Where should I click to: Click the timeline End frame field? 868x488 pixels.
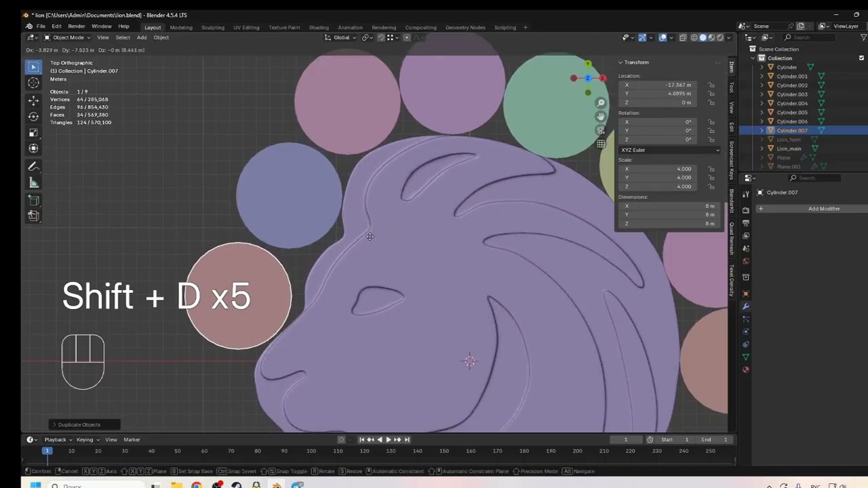click(x=713, y=440)
